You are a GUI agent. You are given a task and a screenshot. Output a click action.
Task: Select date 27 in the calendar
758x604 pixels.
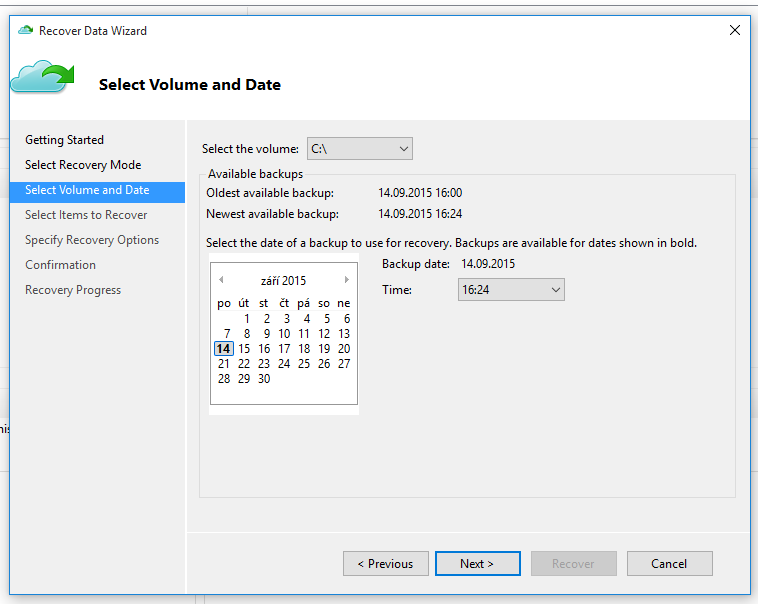pyautogui.click(x=344, y=364)
